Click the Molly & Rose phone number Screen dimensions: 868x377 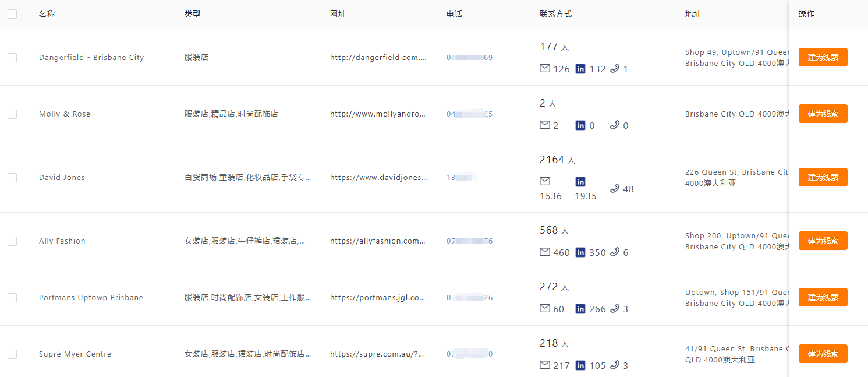470,114
